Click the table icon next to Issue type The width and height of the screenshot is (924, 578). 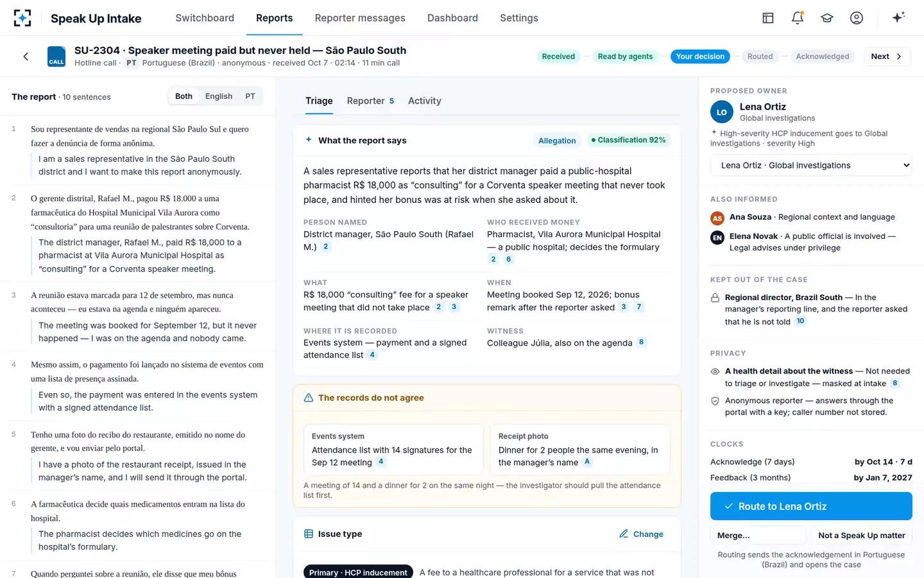(309, 534)
